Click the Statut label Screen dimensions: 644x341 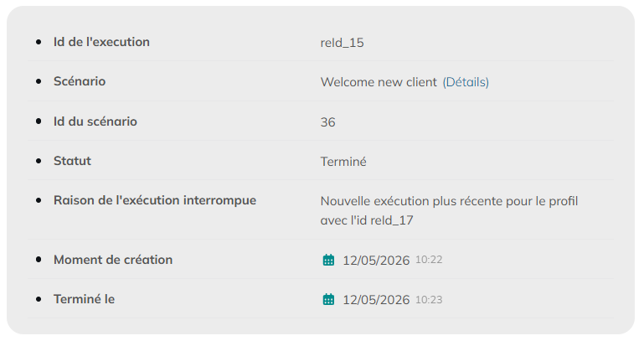pyautogui.click(x=72, y=161)
